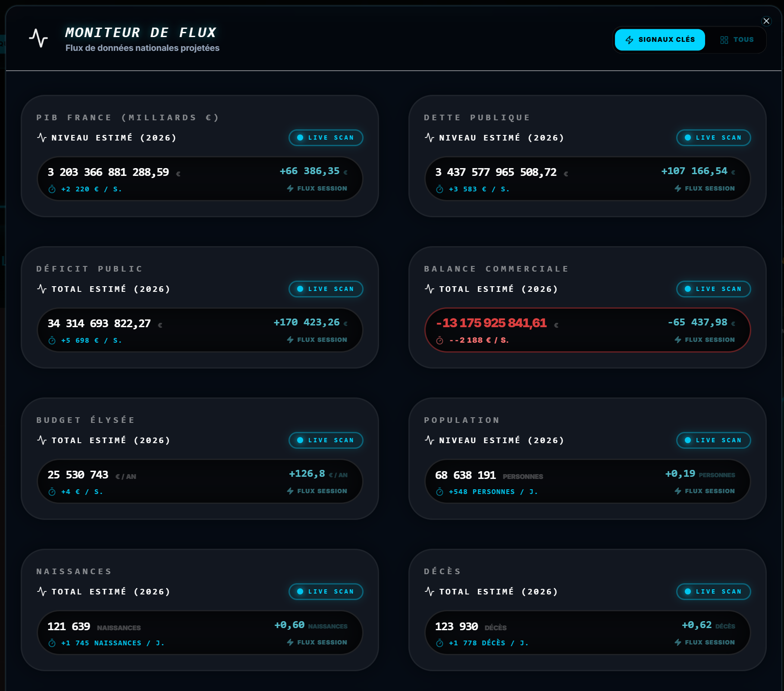Click the pulse icon next to Naissances Total Estimé
Screen dimensions: 784x691
pos(42,591)
